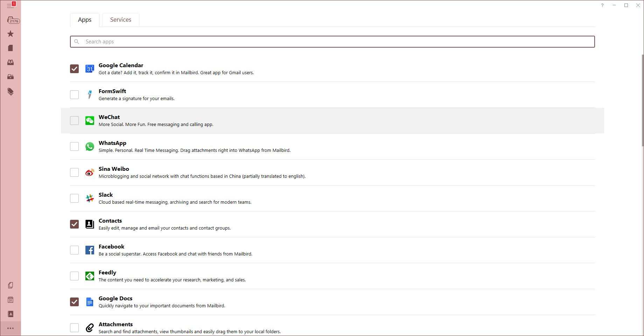The height and width of the screenshot is (336, 644).
Task: Select the Facebook title text
Action: tap(111, 247)
